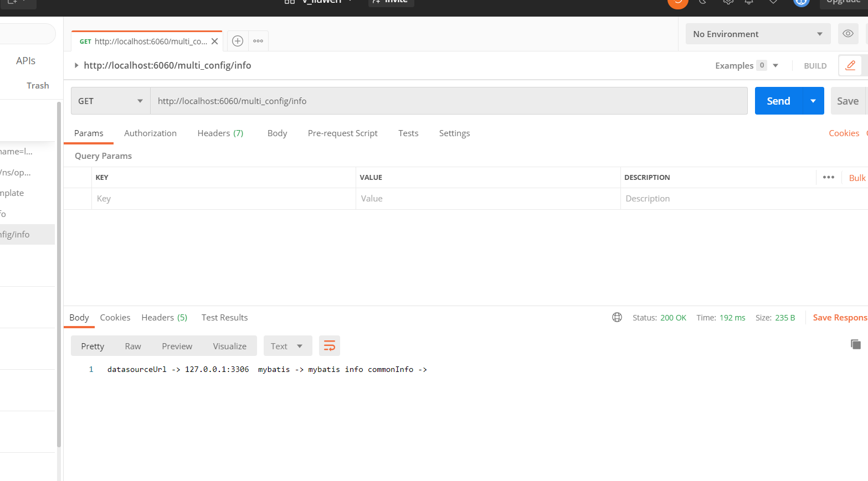Open the response Cookies tab
The width and height of the screenshot is (868, 481).
point(115,318)
